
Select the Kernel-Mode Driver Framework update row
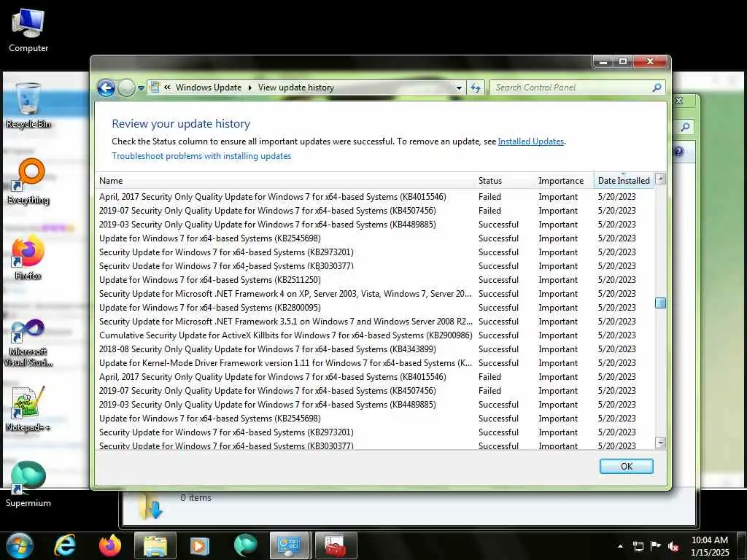tap(374, 363)
